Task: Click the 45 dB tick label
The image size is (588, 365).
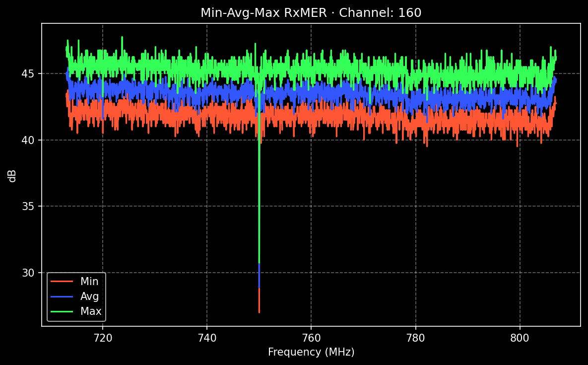Action: [28, 73]
